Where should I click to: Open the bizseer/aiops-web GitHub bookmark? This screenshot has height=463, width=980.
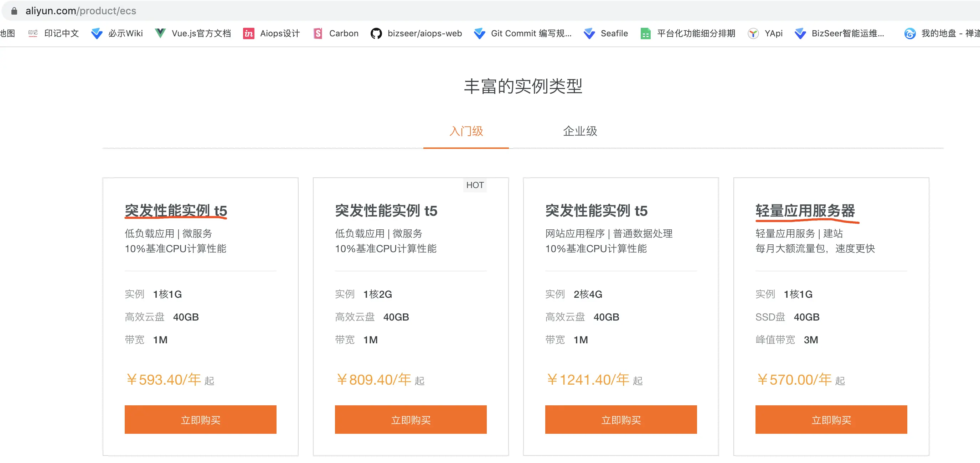tap(416, 33)
